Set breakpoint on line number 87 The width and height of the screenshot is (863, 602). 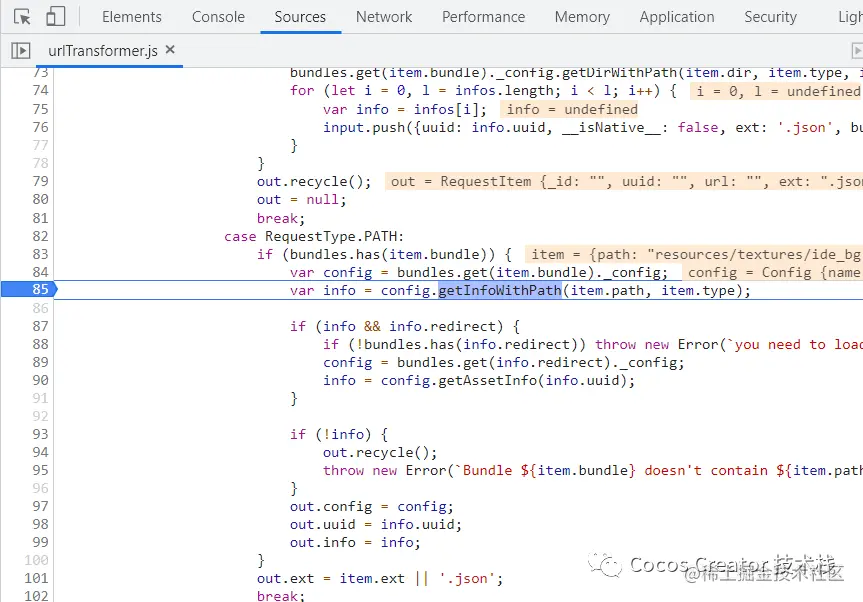tap(41, 326)
